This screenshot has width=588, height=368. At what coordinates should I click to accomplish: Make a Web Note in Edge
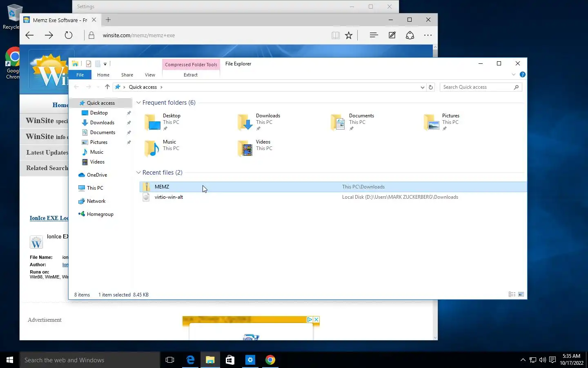pos(392,35)
